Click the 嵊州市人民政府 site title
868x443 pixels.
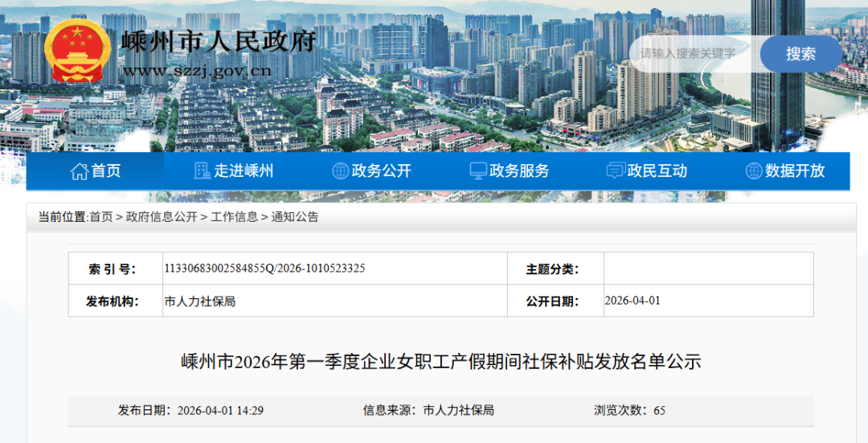click(219, 41)
